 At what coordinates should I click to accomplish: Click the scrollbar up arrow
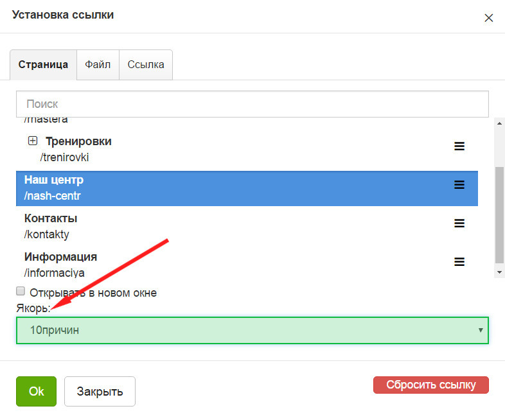[x=499, y=123]
